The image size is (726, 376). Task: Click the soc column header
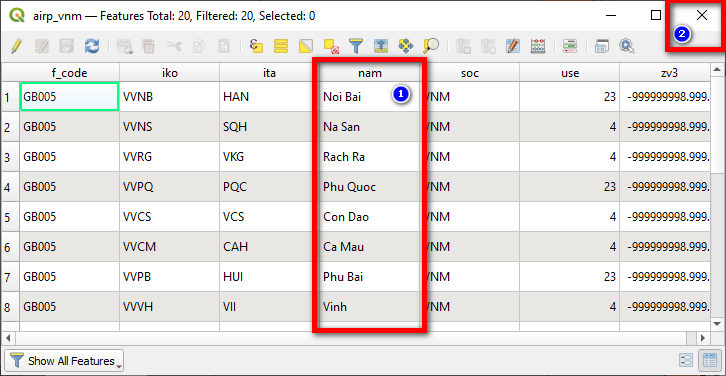pos(469,73)
